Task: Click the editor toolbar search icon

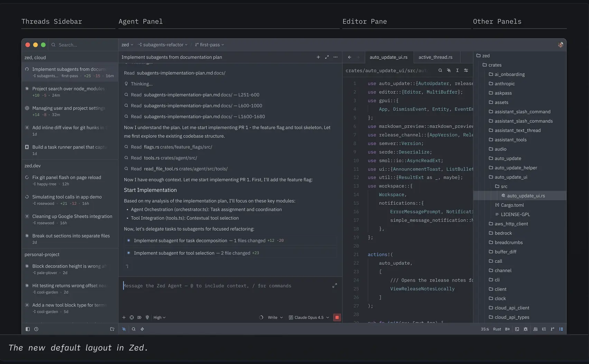Action: (x=440, y=70)
